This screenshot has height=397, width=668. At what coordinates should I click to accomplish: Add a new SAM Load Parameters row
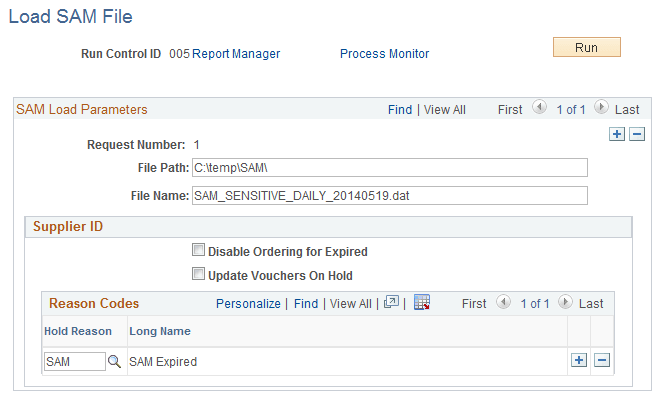tap(617, 134)
